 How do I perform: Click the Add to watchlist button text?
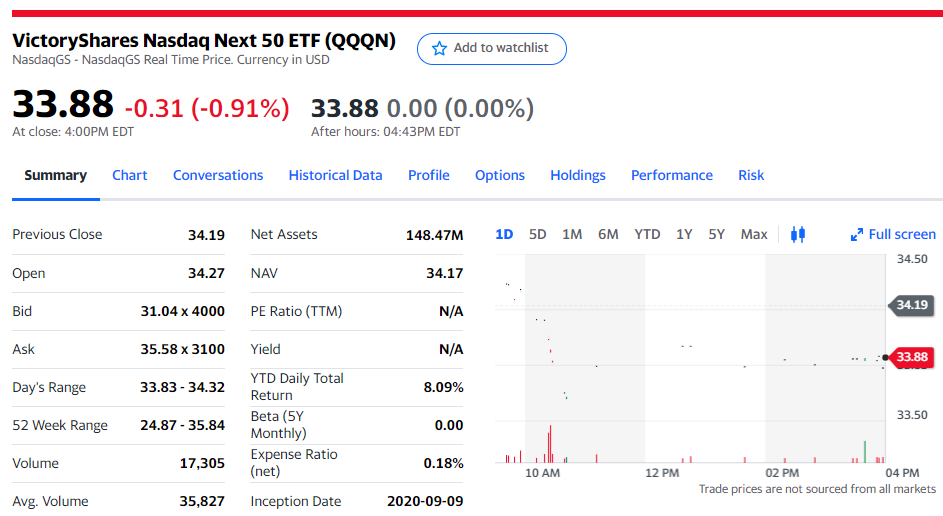tap(500, 48)
